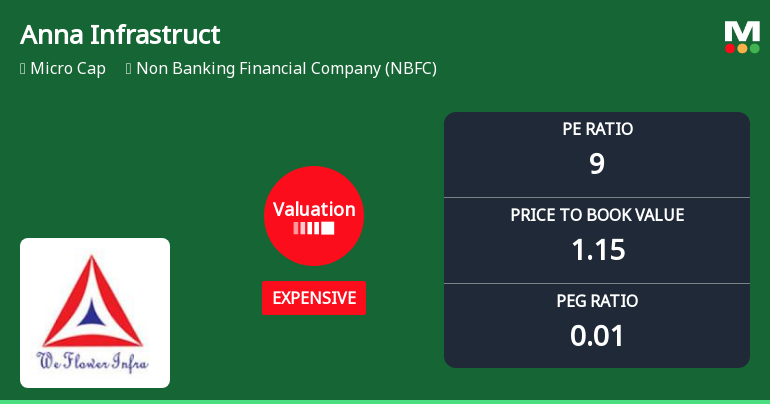Click the red triangle in company logo
The image size is (770, 404).
[95, 300]
